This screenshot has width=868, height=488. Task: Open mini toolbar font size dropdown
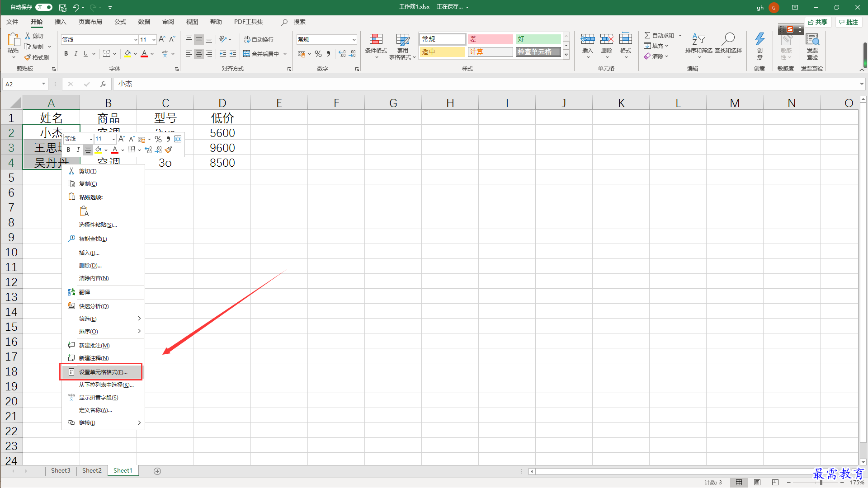point(113,139)
